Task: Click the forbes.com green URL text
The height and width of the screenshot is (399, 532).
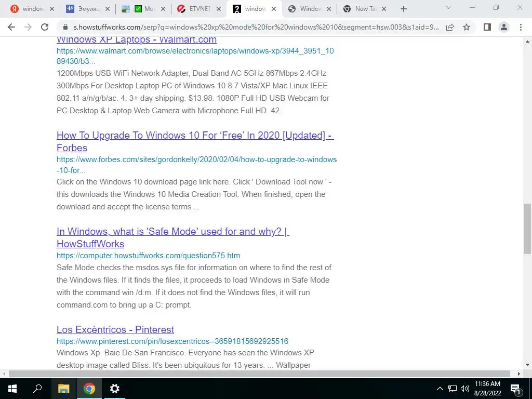Action: (197, 165)
